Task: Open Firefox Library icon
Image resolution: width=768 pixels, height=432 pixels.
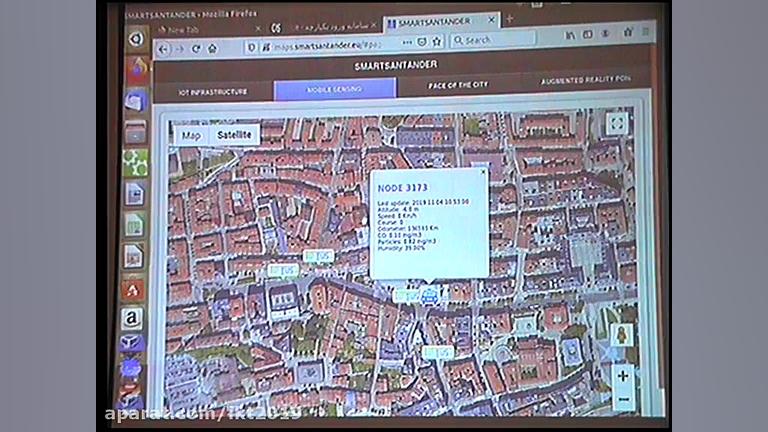Action: [571, 35]
